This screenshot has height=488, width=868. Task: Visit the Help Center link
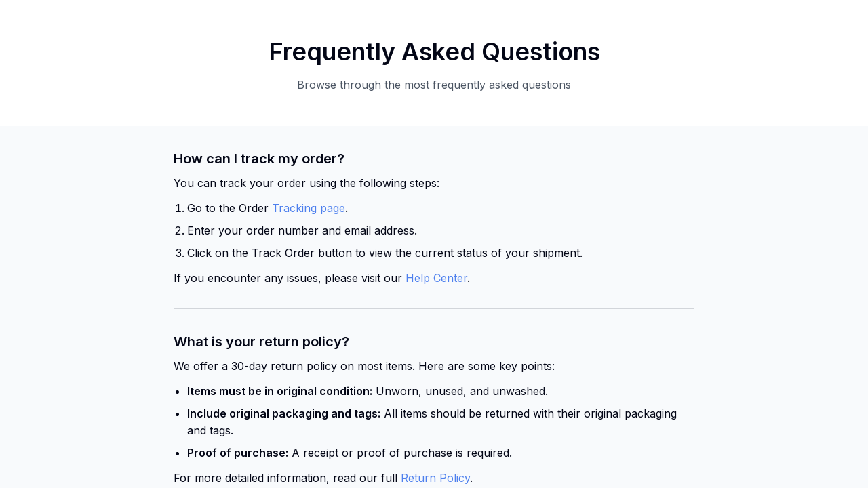pyautogui.click(x=436, y=277)
